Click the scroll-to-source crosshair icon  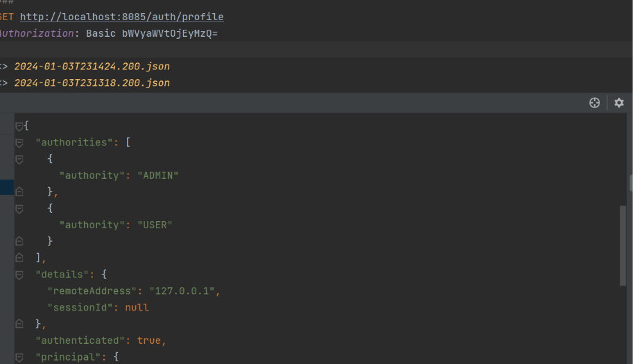(594, 103)
